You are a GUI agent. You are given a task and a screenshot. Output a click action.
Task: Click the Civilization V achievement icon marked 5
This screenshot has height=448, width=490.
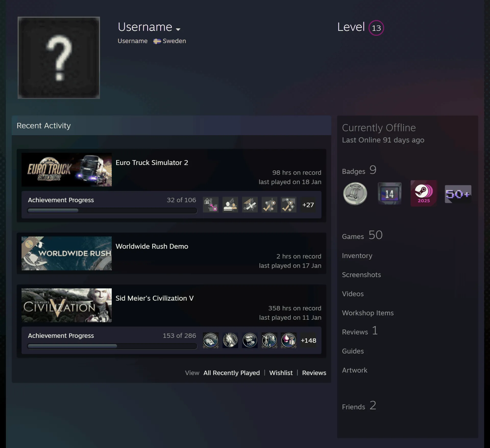(269, 340)
